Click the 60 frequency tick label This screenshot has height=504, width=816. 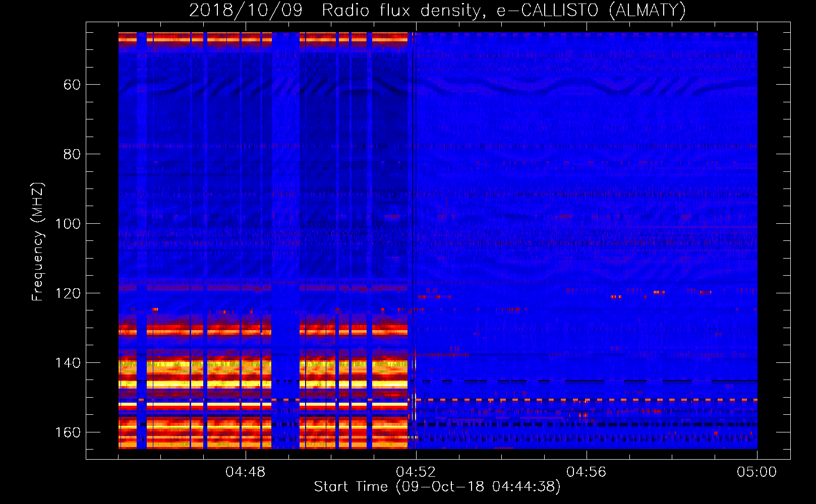point(72,85)
